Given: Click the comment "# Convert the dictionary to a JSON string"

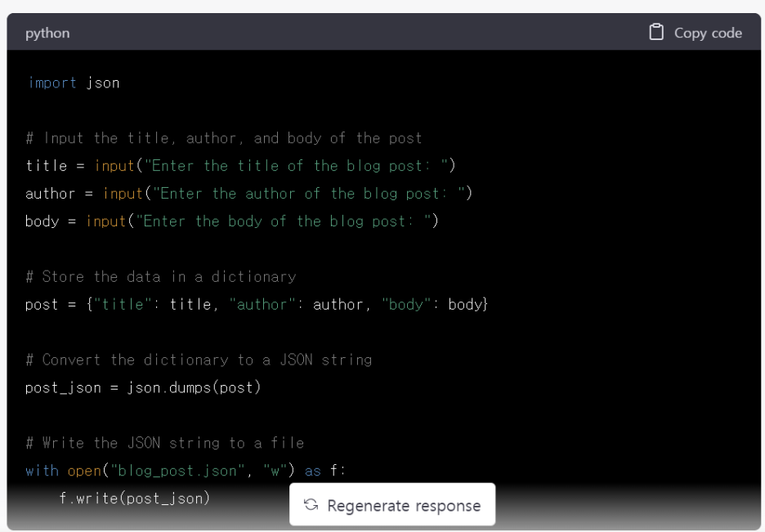Looking at the screenshot, I should (199, 360).
